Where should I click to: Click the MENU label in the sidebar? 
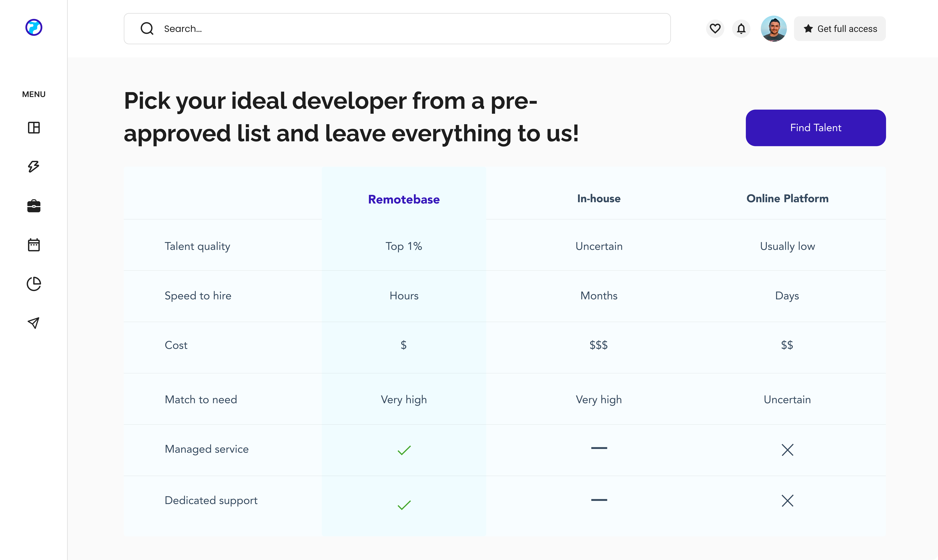[x=34, y=94]
